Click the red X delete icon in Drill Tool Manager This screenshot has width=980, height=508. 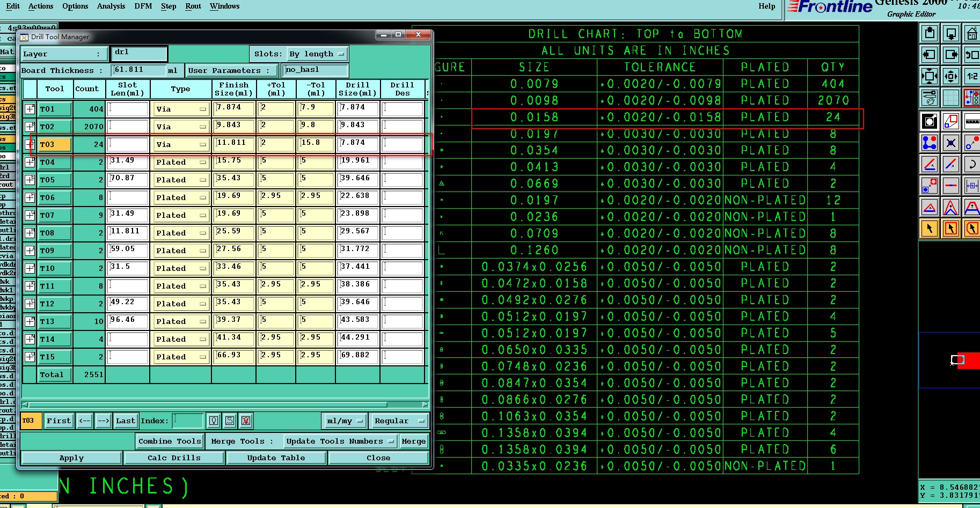[246, 421]
